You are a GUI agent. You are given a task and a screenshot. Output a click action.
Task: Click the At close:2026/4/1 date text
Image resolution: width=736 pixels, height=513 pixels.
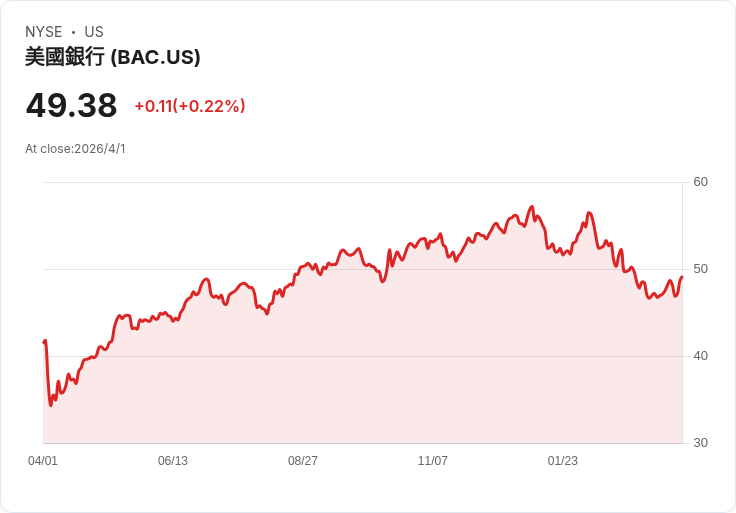click(75, 149)
